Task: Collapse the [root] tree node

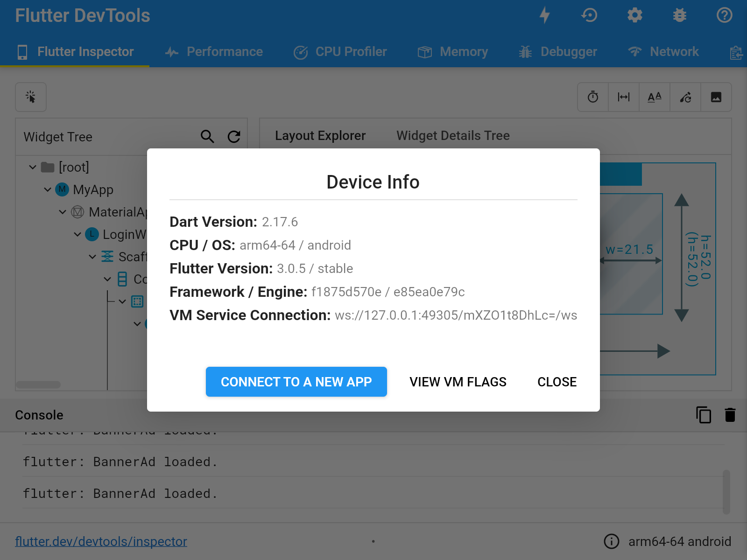Action: 33,167
